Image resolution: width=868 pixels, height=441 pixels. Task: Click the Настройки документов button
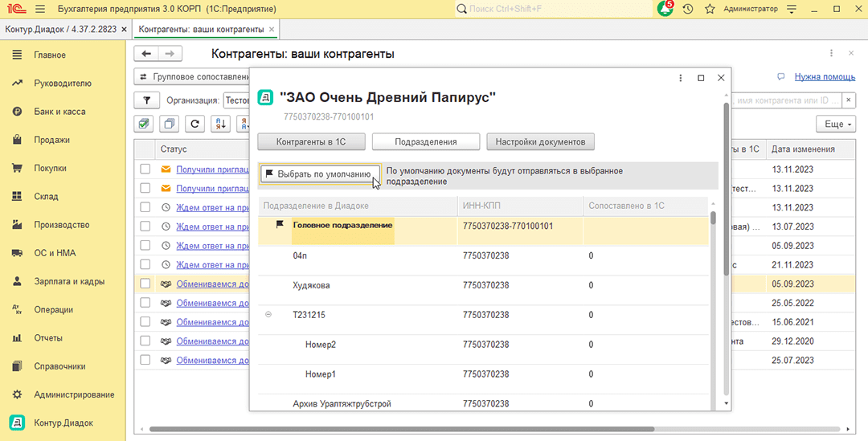tap(540, 141)
